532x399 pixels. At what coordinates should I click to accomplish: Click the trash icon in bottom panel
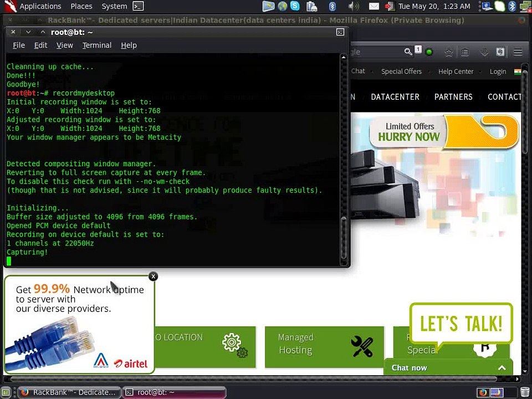click(525, 392)
